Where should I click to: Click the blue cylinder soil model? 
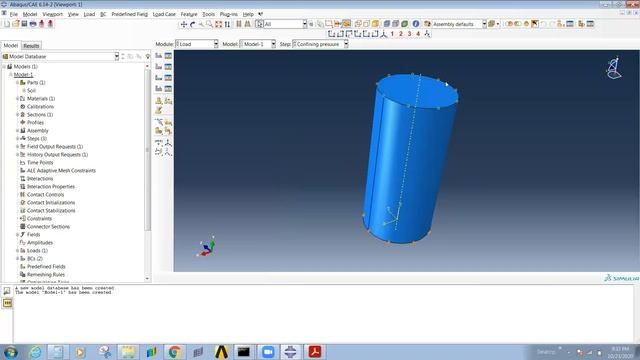(410, 159)
